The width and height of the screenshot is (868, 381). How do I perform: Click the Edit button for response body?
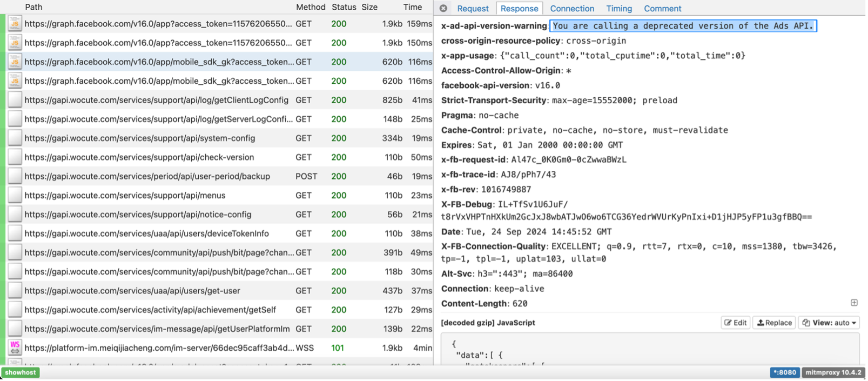pyautogui.click(x=736, y=323)
